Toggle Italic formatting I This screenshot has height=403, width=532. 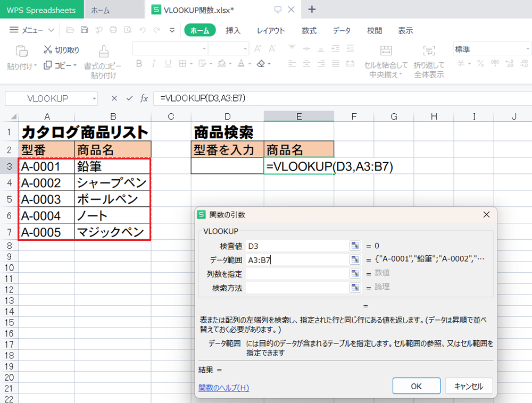[154, 64]
